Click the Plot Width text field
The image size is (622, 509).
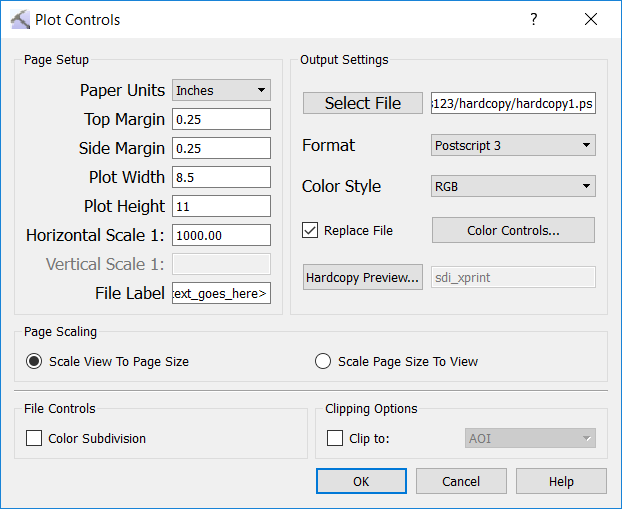221,177
